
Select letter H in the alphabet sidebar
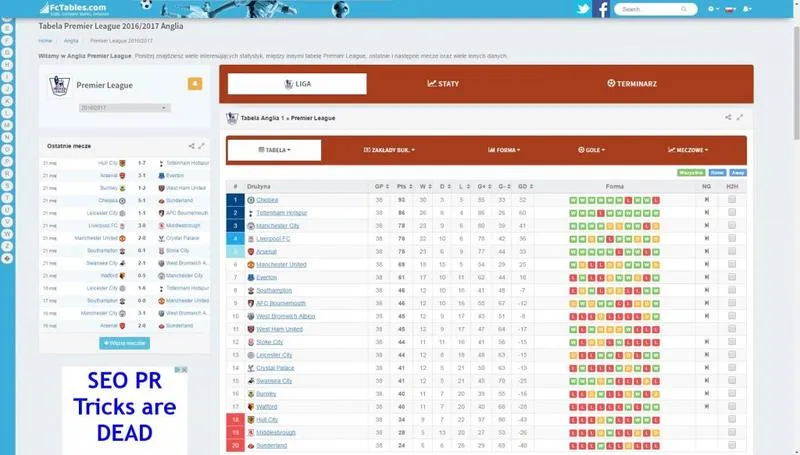point(7,65)
